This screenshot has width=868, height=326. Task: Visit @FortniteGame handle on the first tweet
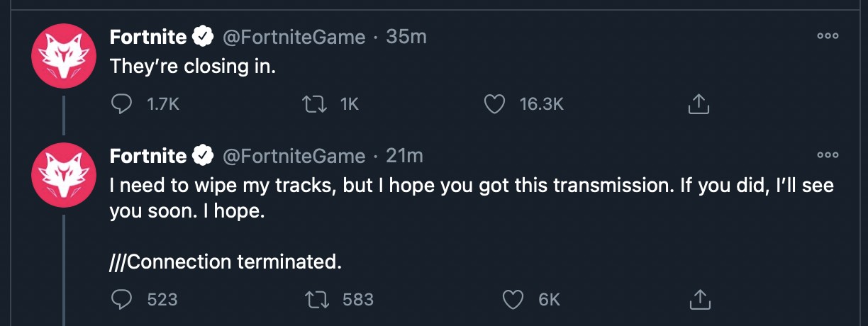(294, 37)
